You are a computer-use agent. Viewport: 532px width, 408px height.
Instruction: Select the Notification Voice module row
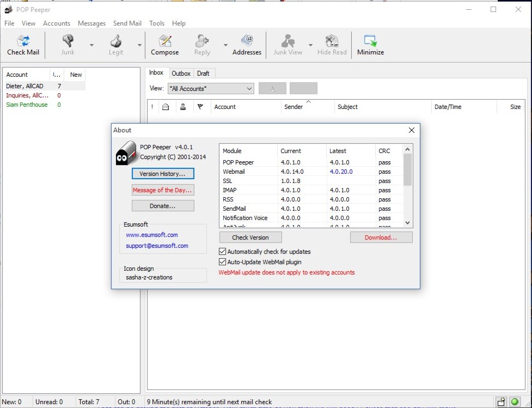click(311, 217)
